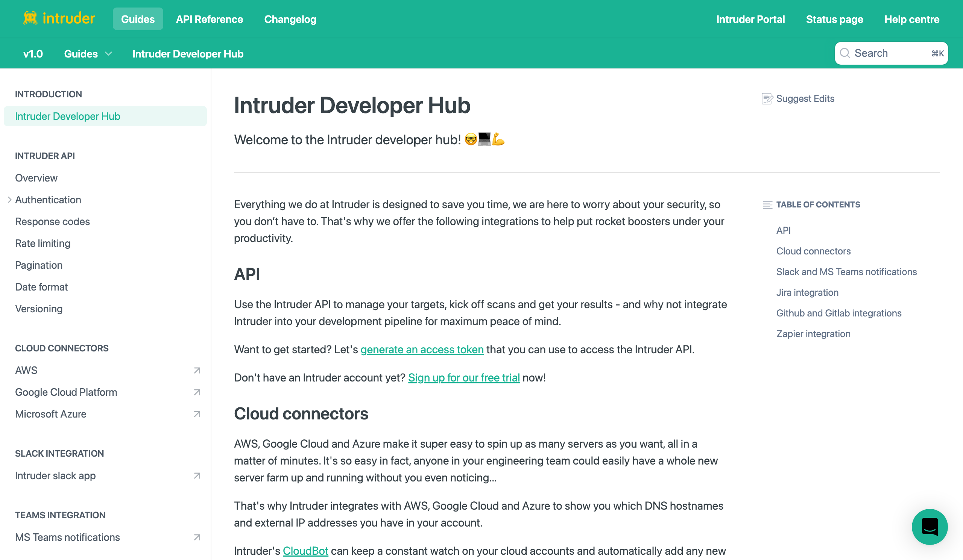Open the Guides breadcrumb dropdown
The image size is (963, 560).
(88, 54)
